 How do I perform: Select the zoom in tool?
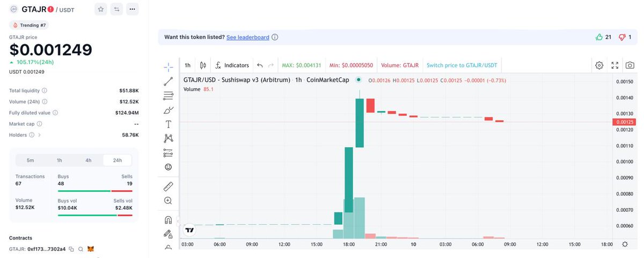[169, 200]
